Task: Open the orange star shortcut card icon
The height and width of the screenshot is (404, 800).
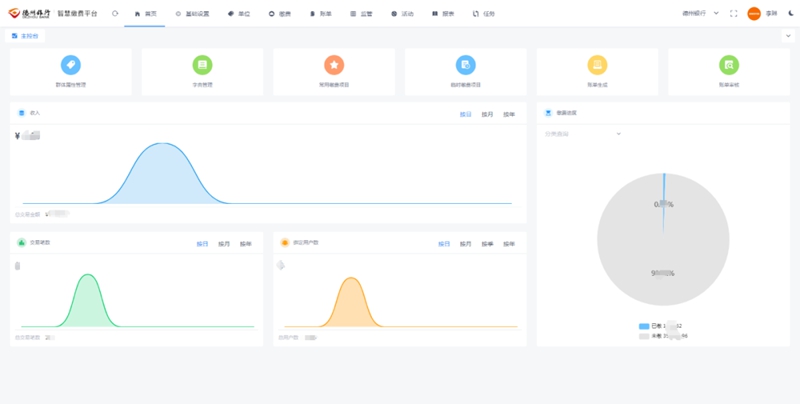Action: tap(334, 65)
